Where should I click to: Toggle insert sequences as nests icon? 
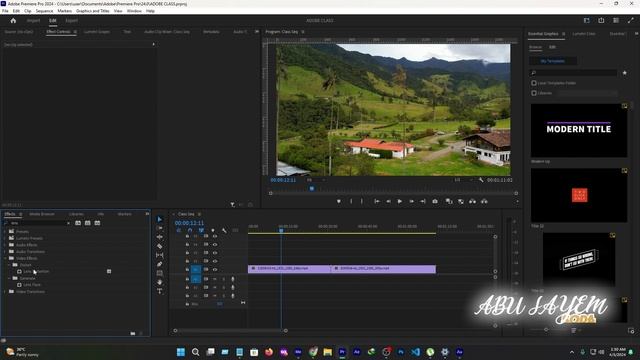coord(178,230)
